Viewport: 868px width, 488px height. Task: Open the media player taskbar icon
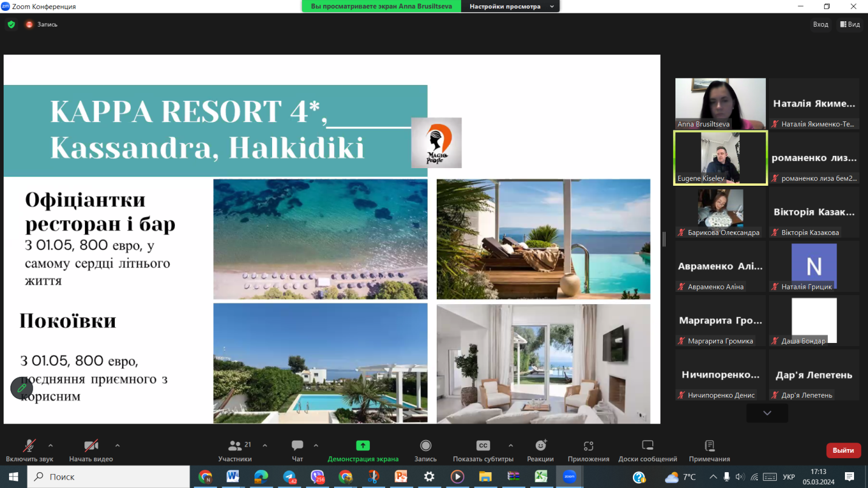[457, 476]
